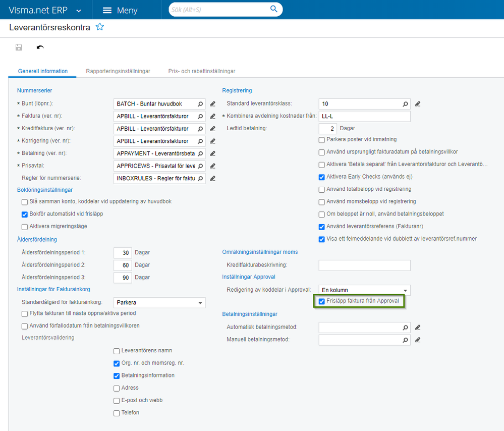
Task: Open lookup for Faktura (ver. nr) field
Action: pos(200,117)
